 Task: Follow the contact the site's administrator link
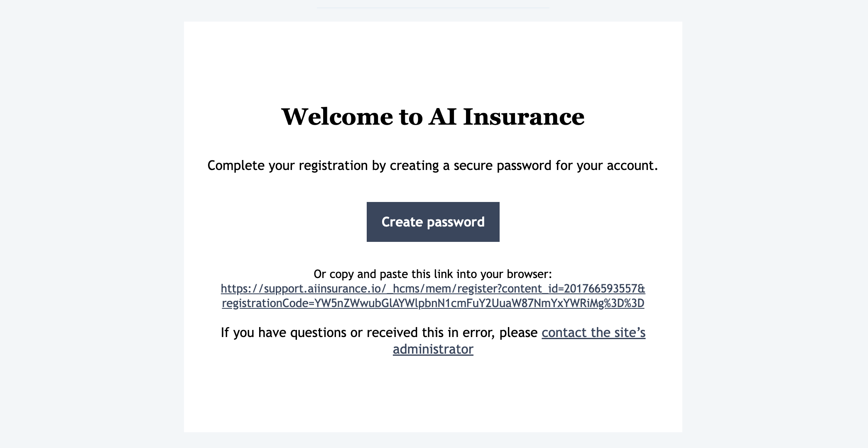click(x=593, y=332)
